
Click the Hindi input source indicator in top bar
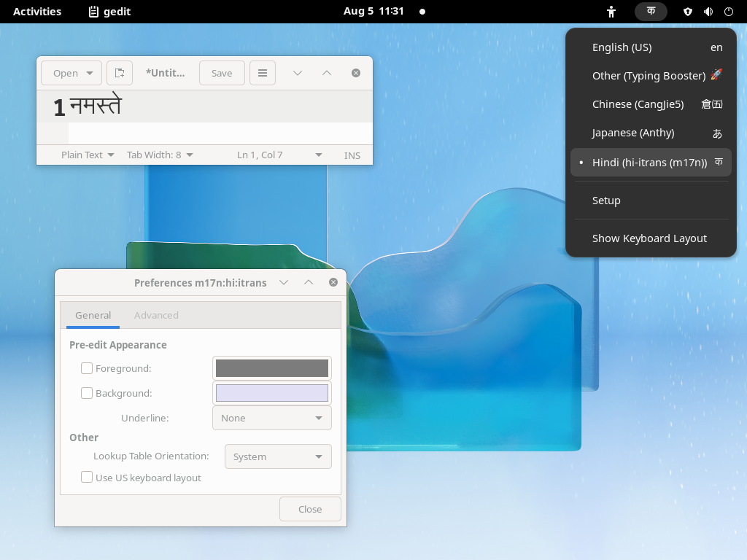point(651,12)
